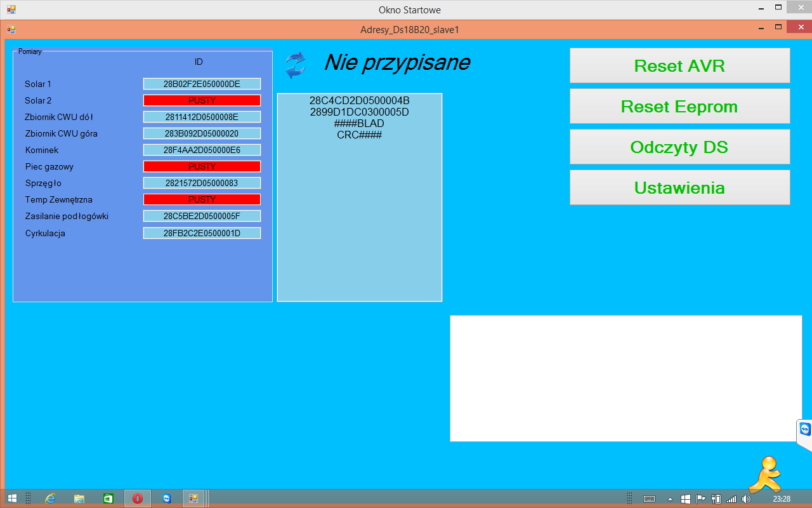
Task: Click the Zbiornik CWU góra ID field
Action: 202,133
